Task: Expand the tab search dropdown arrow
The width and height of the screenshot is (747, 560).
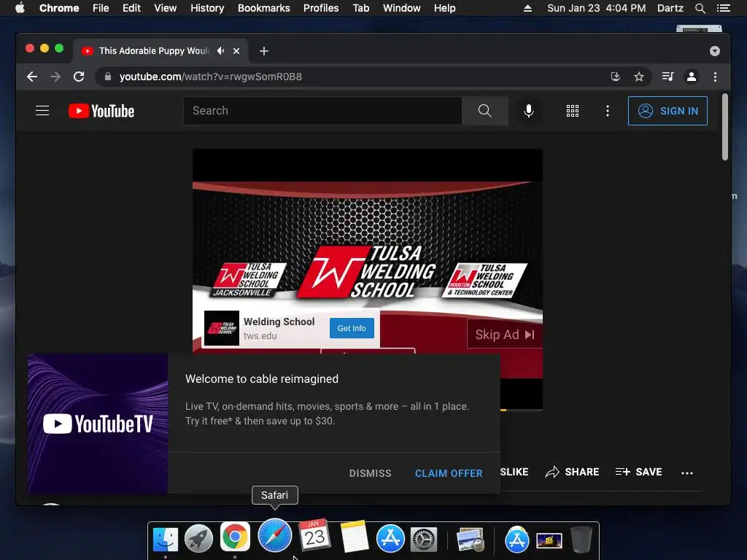Action: (x=715, y=51)
